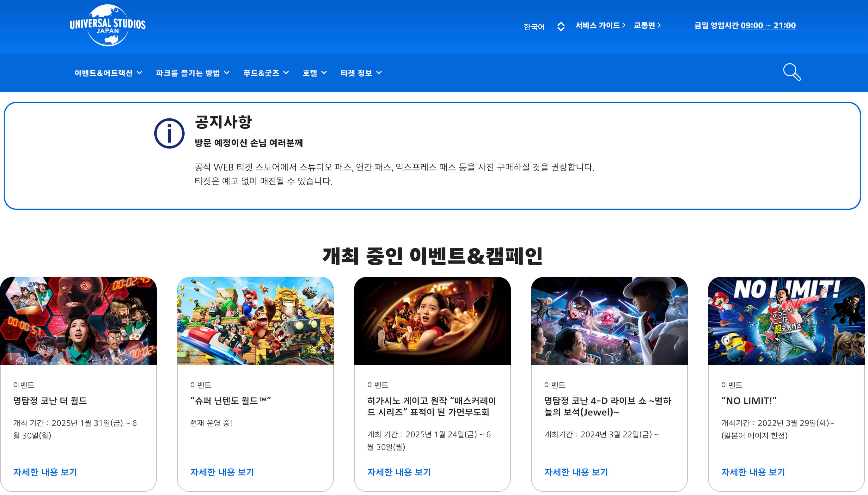Click the Universal Studios Japan logo
Screen dimensions: 868x495
[107, 25]
